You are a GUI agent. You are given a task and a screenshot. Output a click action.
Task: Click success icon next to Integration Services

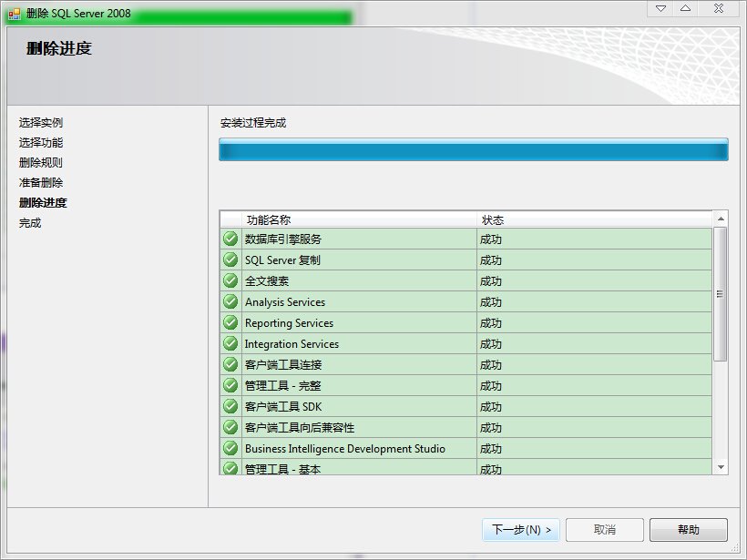230,343
